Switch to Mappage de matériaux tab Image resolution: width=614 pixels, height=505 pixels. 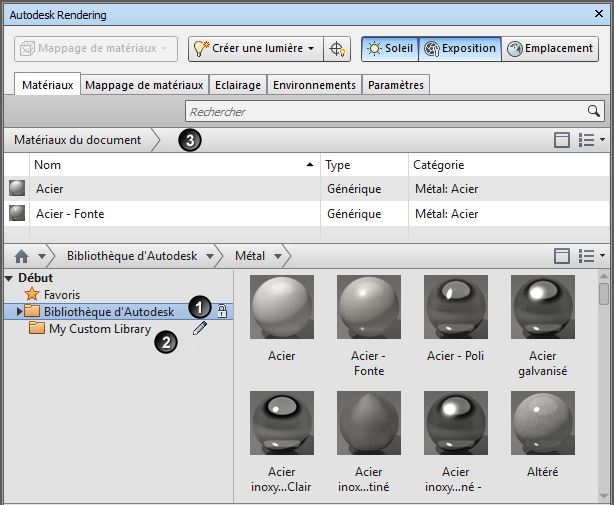[x=144, y=85]
